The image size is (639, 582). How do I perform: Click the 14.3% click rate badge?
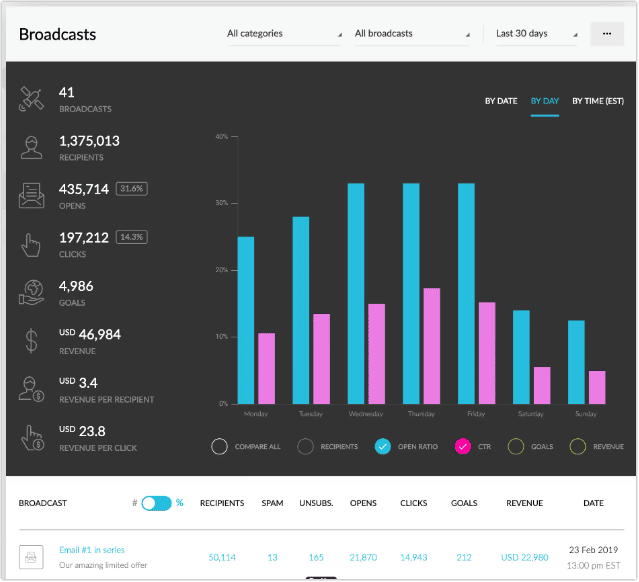pos(132,237)
